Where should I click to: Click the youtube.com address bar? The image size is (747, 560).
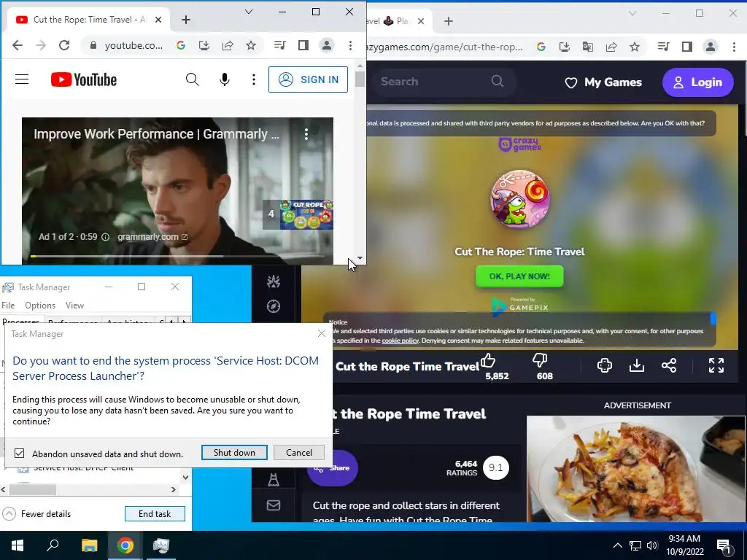click(x=133, y=45)
